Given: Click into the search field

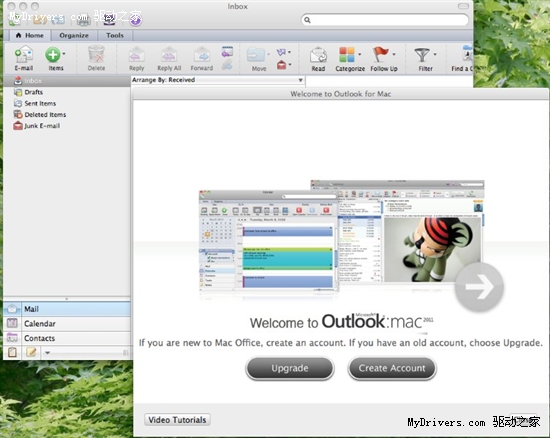Looking at the screenshot, I should tap(385, 20).
